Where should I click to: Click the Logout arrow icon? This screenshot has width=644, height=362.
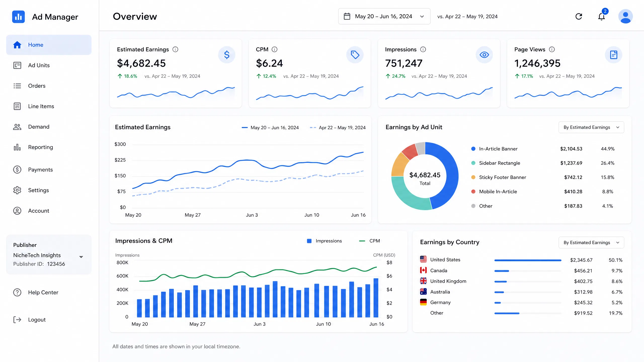[17, 320]
